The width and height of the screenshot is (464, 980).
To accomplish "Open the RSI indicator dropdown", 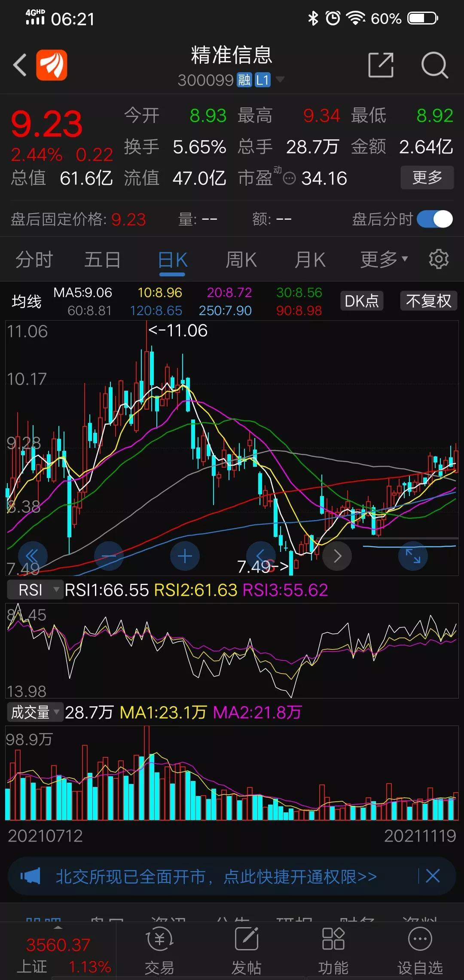I will (34, 590).
